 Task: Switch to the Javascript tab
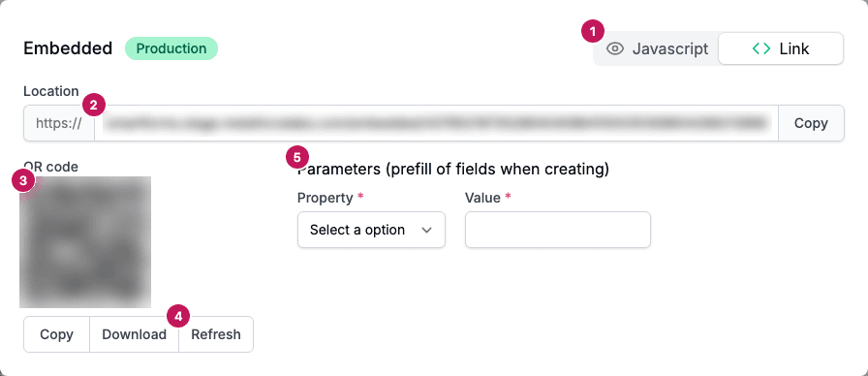657,48
